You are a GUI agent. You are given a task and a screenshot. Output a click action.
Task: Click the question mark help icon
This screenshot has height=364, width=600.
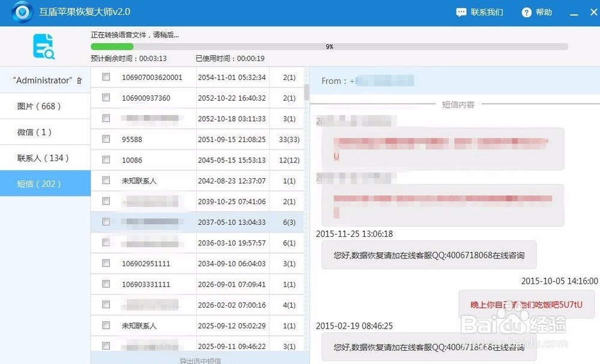click(x=527, y=12)
